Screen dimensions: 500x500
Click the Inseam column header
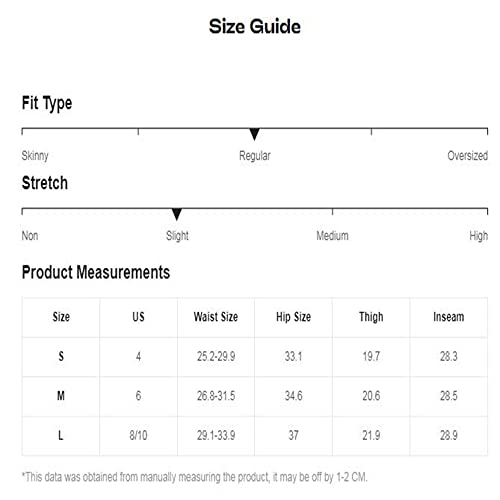point(449,317)
